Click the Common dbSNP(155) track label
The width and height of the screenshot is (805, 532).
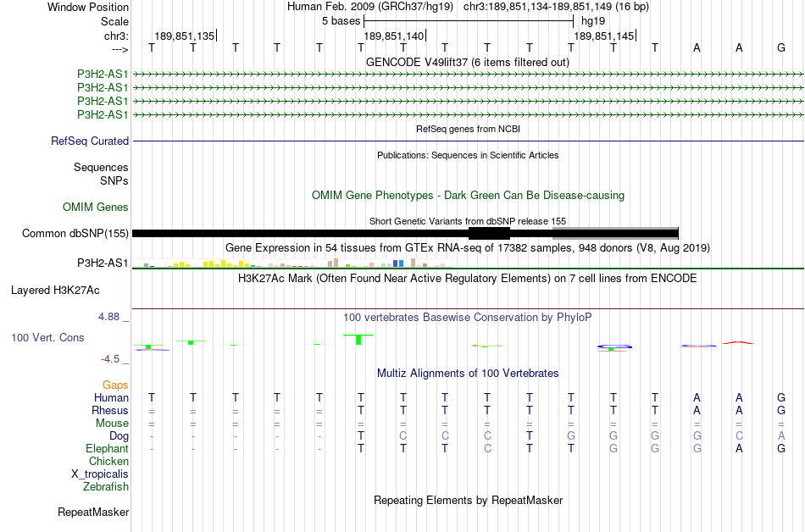(75, 234)
